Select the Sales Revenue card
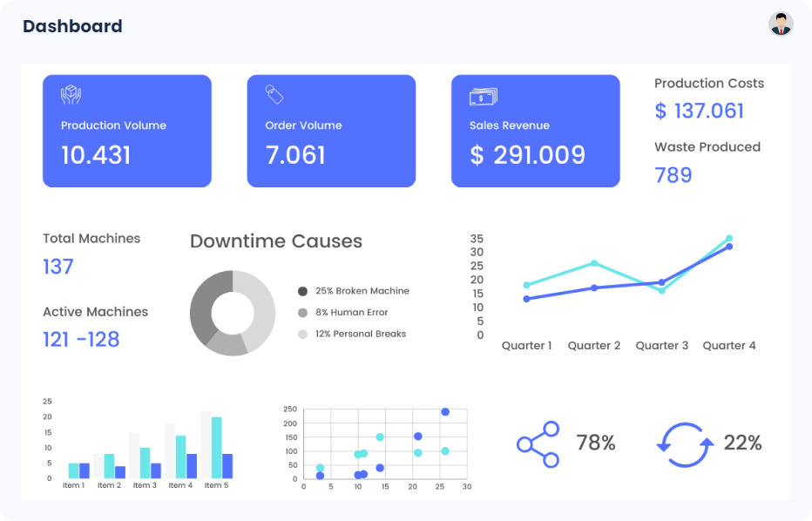This screenshot has width=812, height=521. click(x=535, y=131)
